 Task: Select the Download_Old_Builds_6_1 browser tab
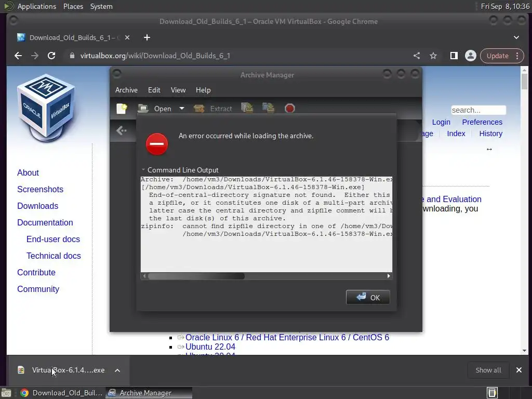tap(74, 37)
